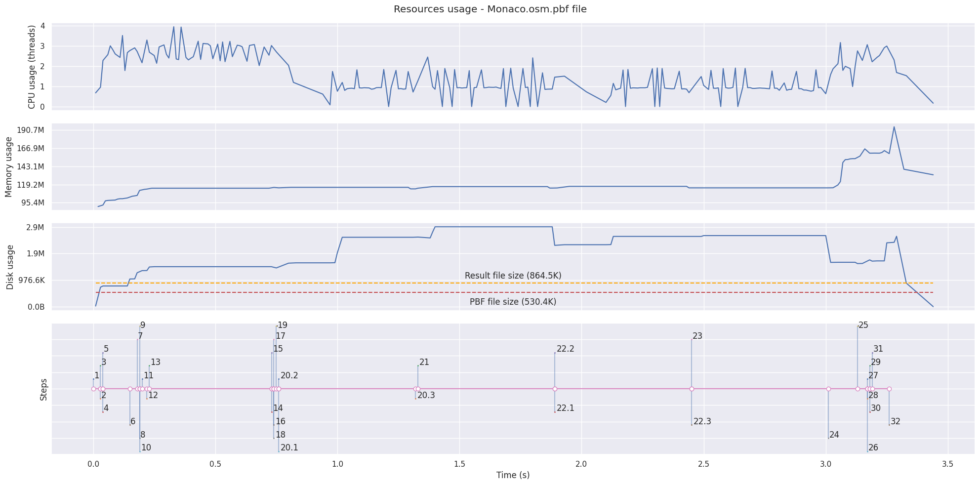
Task: Click step label 20.1
Action: point(289,448)
